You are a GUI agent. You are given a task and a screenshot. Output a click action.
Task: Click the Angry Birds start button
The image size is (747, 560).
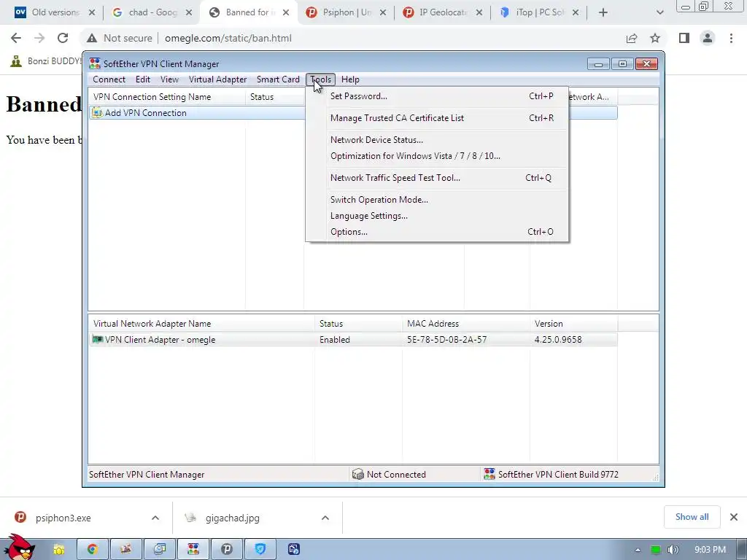coord(20,547)
